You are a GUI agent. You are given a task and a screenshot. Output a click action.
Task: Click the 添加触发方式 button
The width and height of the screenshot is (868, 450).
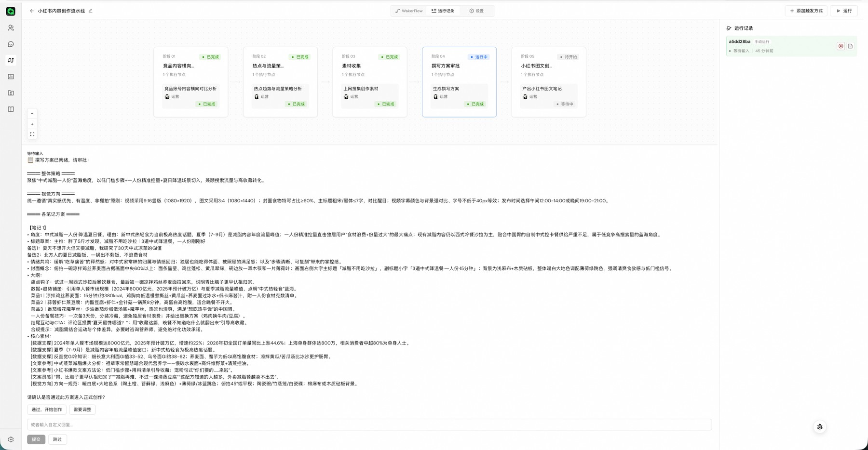(806, 11)
